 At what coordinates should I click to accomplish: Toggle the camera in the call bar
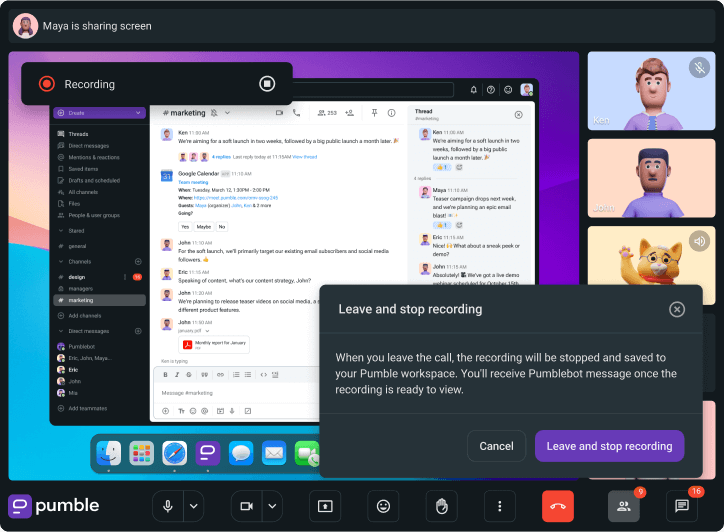coord(247,506)
